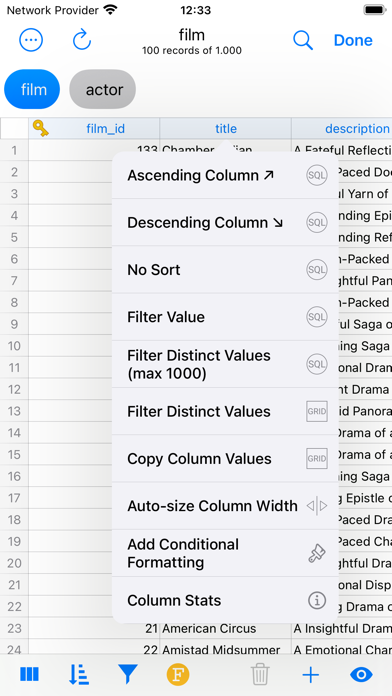The width and height of the screenshot is (392, 696).
Task: Choose Descending Column sort option
Action: click(225, 222)
